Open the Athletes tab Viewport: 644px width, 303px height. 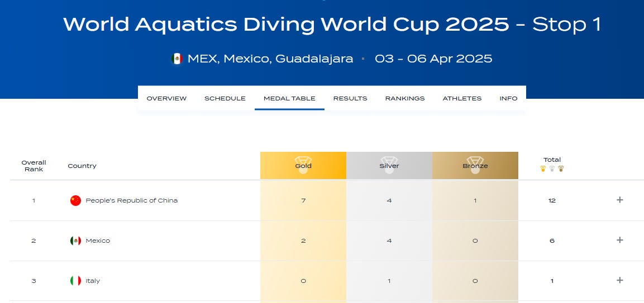[x=462, y=98]
